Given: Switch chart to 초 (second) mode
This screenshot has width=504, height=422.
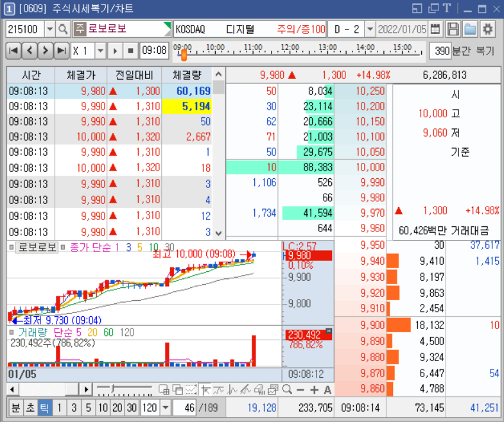Looking at the screenshot, I should (x=30, y=408).
